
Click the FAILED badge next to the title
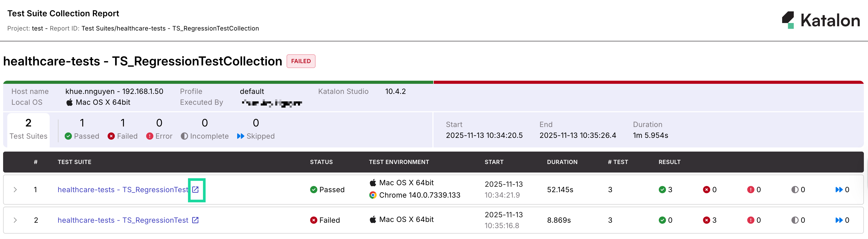click(x=301, y=61)
